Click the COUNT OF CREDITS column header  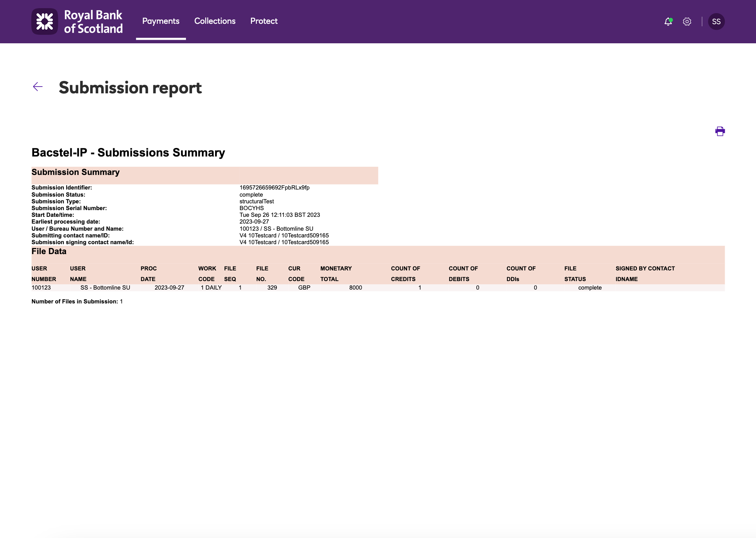click(406, 274)
